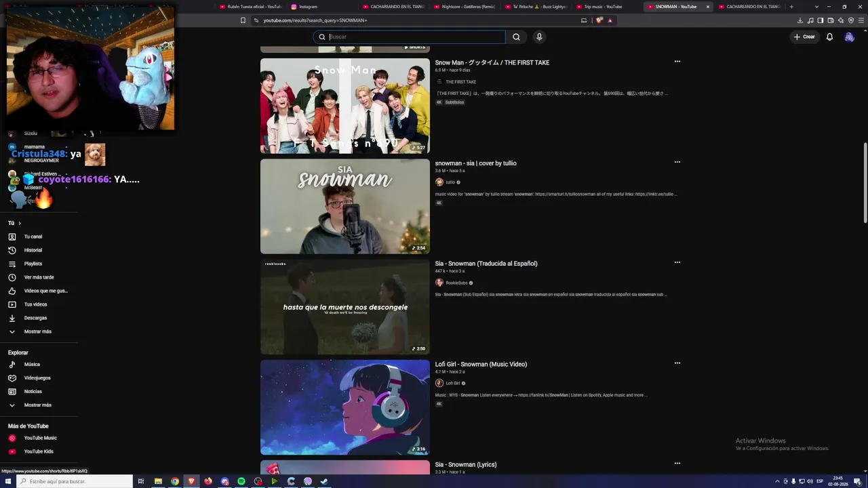868x488 pixels.
Task: Open more options for tullio snowman cover
Action: [x=677, y=162]
